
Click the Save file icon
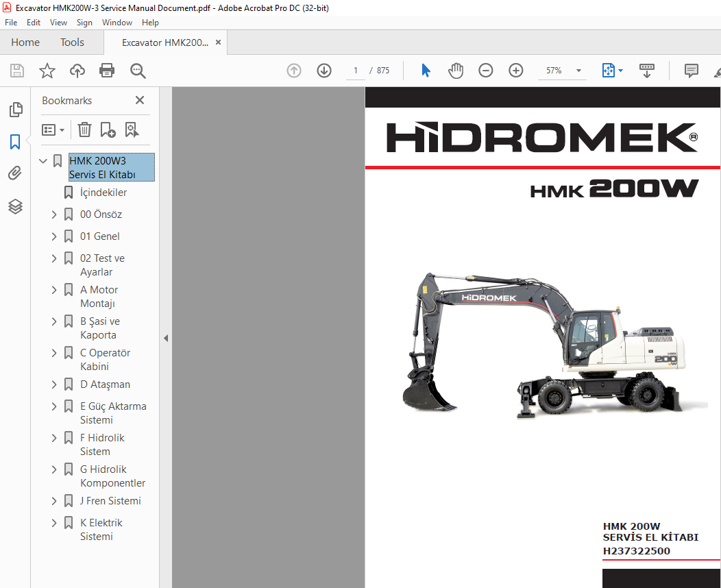(17, 71)
